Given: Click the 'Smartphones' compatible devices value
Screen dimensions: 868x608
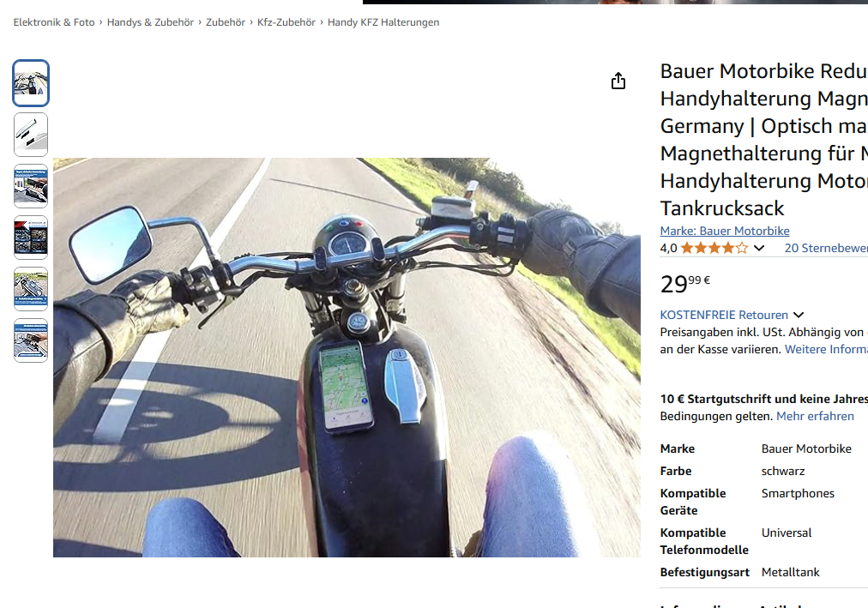Looking at the screenshot, I should point(798,493).
